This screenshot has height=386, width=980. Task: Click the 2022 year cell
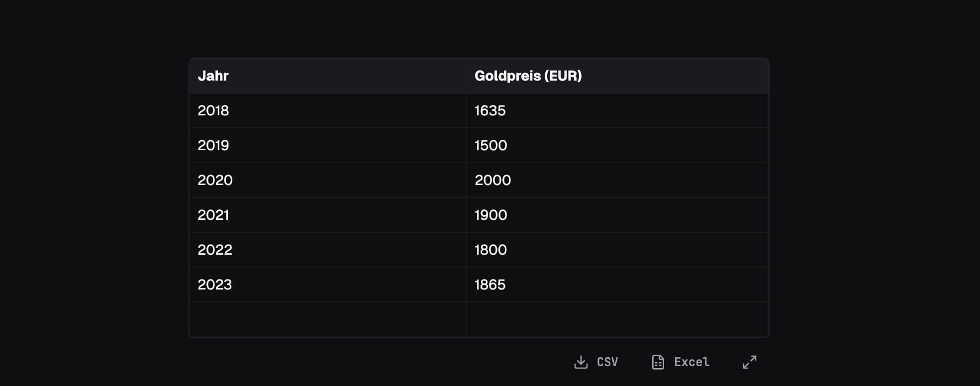(327, 250)
